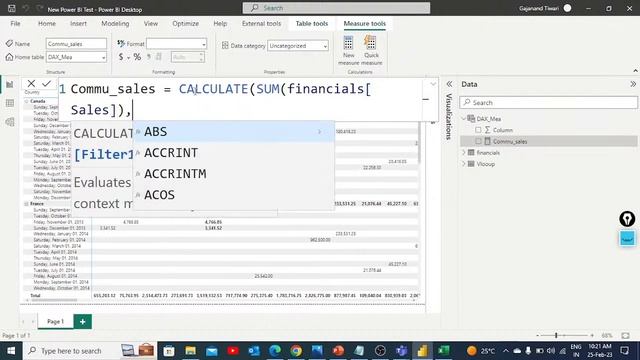Open the Model view icon
The image size is (640, 360).
point(10,122)
